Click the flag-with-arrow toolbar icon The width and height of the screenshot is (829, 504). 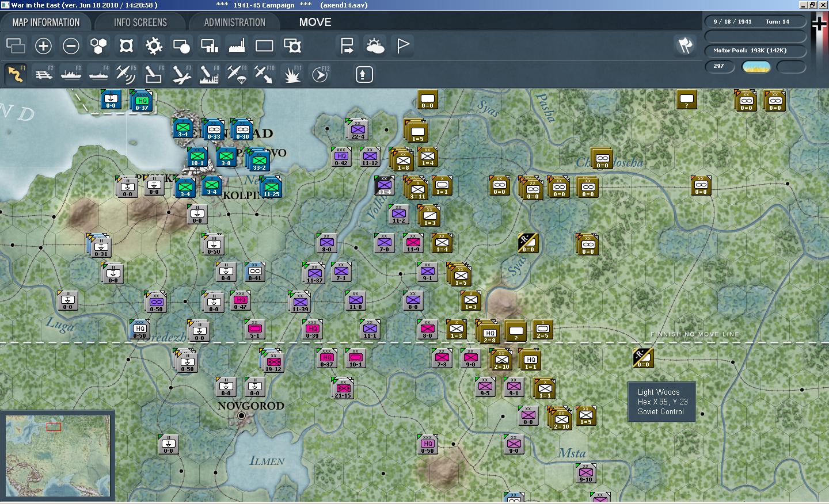pyautogui.click(x=347, y=45)
